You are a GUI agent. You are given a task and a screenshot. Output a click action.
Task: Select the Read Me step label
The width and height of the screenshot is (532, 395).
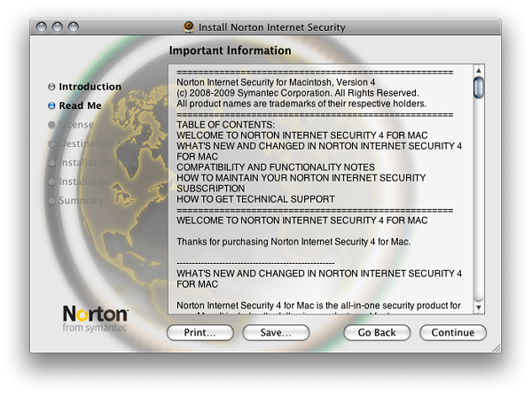(80, 106)
